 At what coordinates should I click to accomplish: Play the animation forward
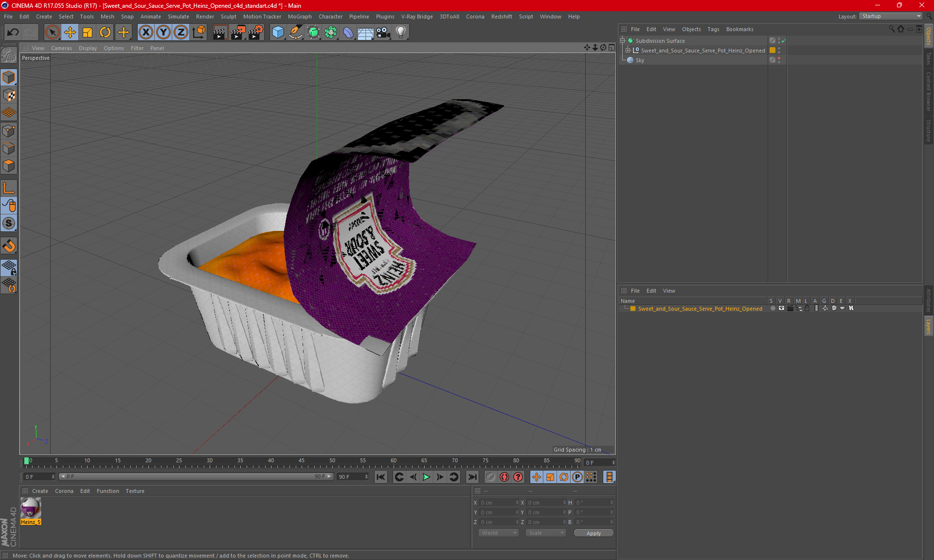(426, 477)
